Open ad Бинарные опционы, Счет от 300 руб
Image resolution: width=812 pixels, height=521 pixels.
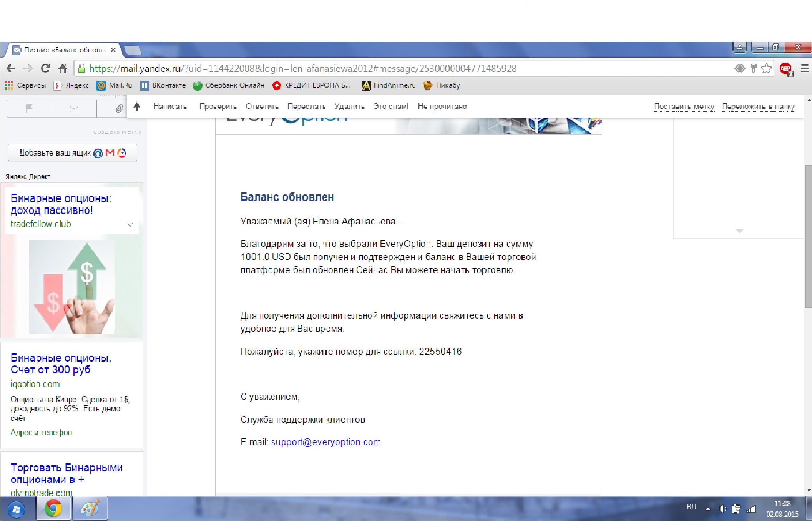(61, 364)
